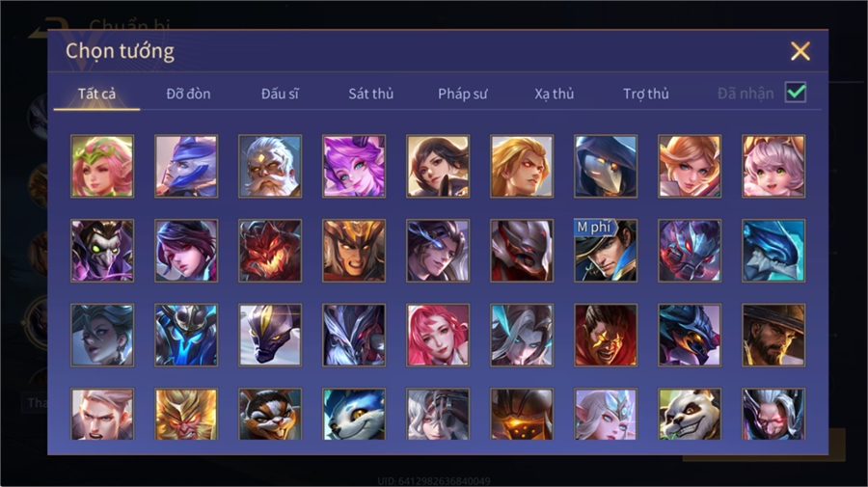Uncheck the 'Đã nhận' checkbox

coord(796,93)
